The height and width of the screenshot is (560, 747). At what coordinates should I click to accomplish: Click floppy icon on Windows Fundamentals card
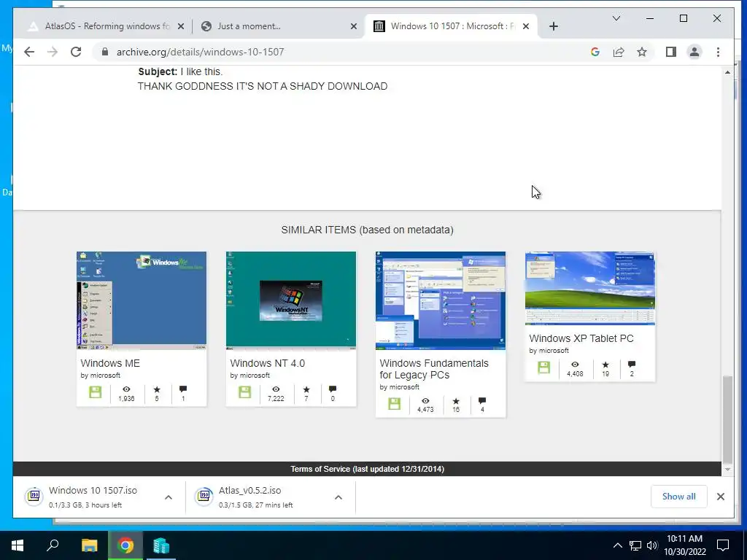tap(395, 404)
